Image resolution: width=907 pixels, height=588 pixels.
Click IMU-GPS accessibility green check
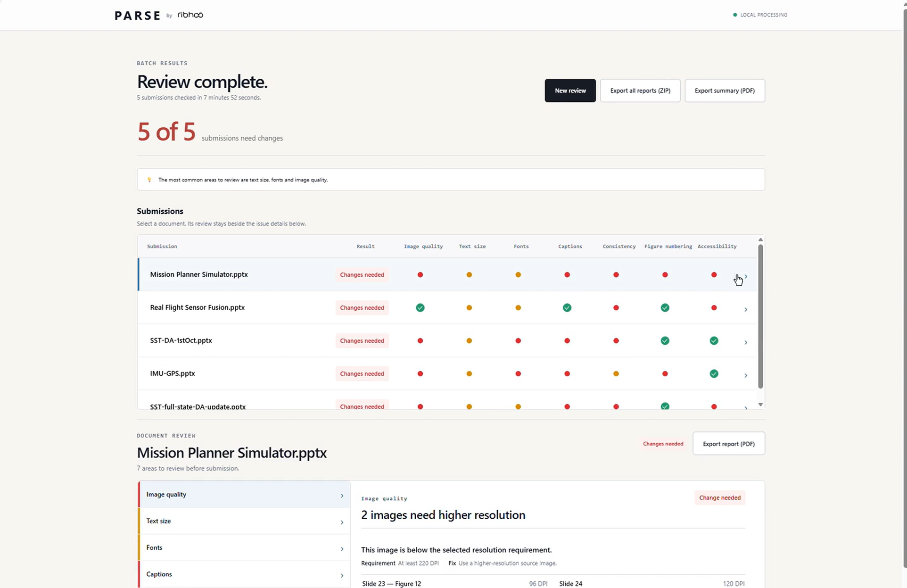[x=714, y=374]
